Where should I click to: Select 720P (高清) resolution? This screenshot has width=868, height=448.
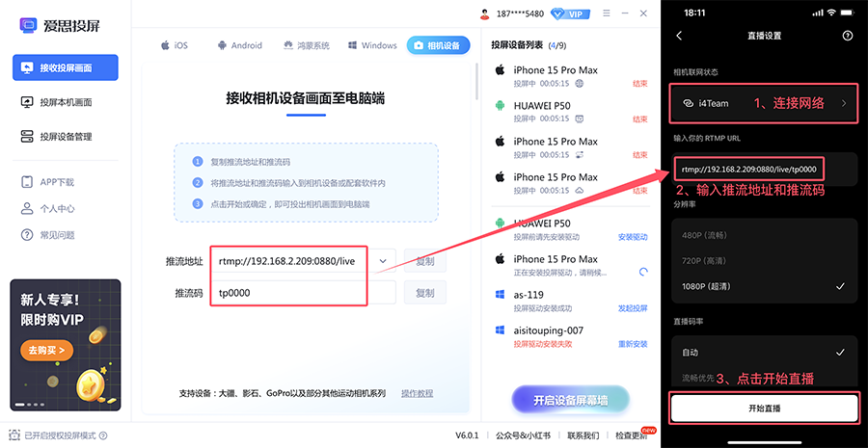click(765, 260)
